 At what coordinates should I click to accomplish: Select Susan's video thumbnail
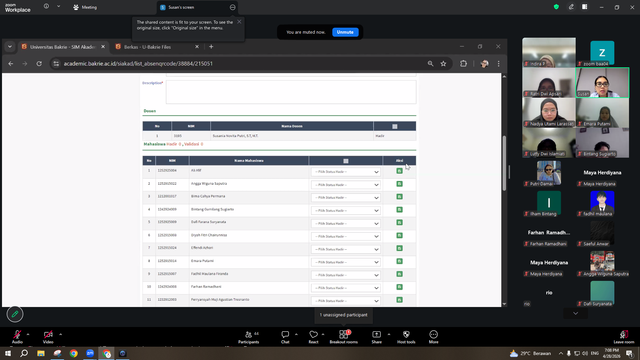point(602,83)
